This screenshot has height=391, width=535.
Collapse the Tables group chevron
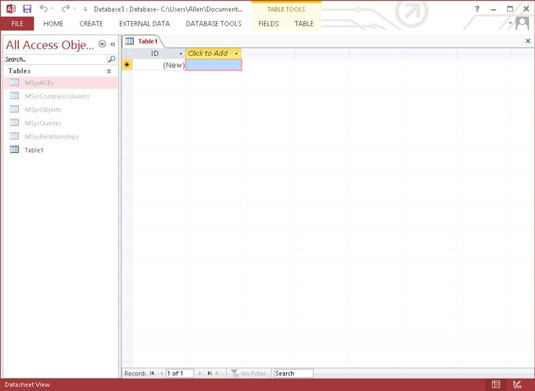109,71
